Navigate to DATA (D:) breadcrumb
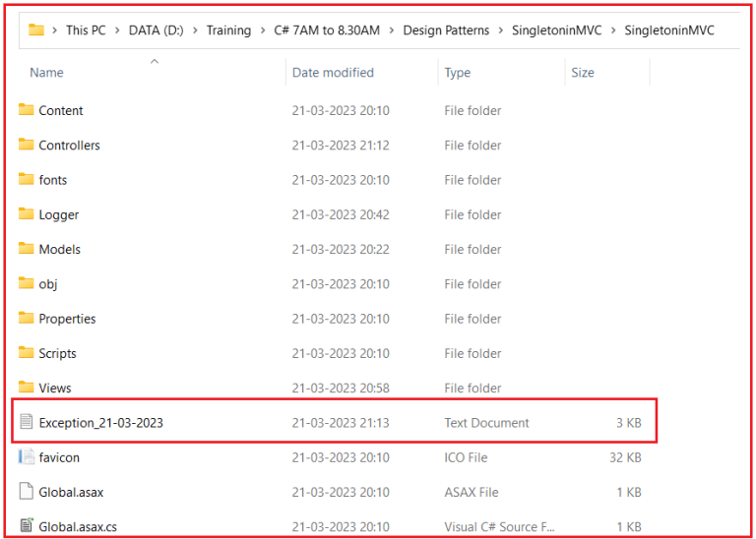Image resolution: width=756 pixels, height=539 pixels. (x=157, y=30)
